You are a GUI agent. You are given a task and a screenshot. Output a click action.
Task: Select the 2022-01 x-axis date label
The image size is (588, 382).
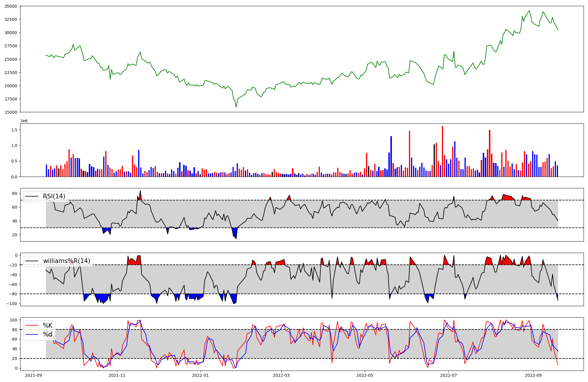(201, 375)
